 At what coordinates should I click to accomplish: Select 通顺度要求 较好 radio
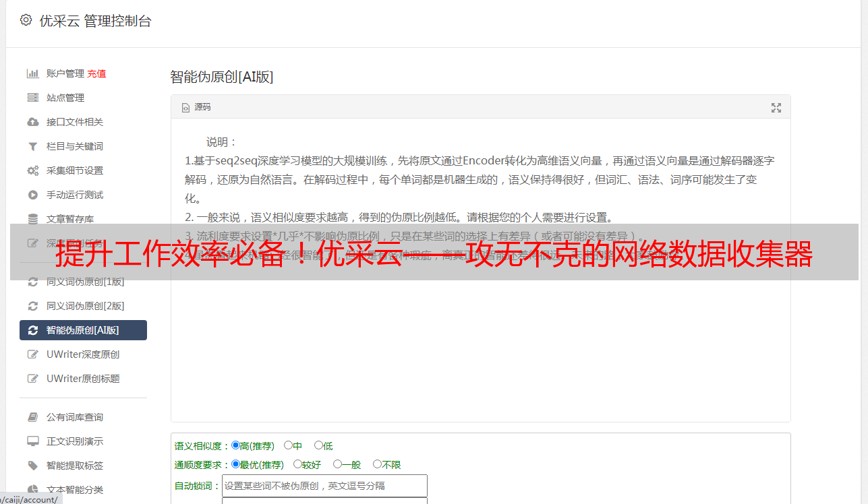[x=297, y=464]
